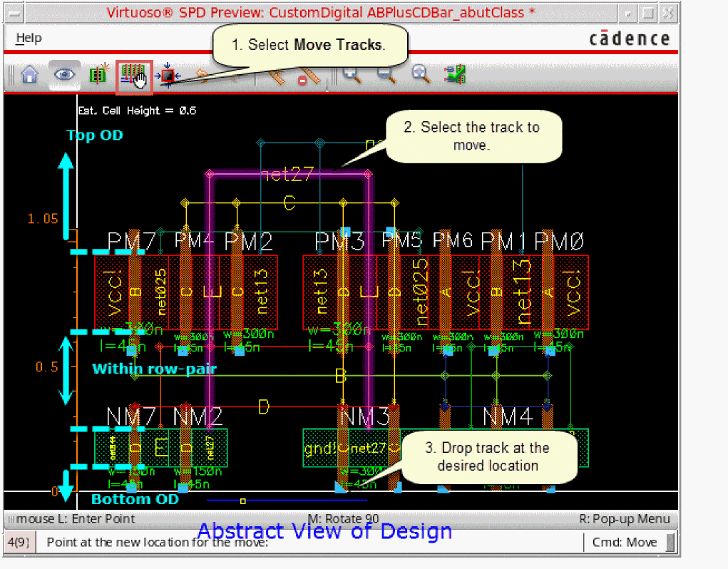
Task: Click the yellow C track label
Action: pos(289,203)
